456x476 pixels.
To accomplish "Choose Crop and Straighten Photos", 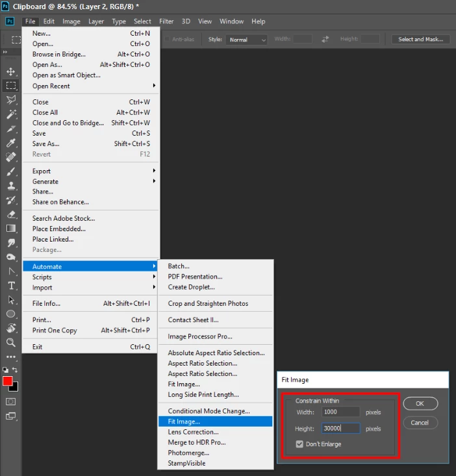I will tap(216, 303).
